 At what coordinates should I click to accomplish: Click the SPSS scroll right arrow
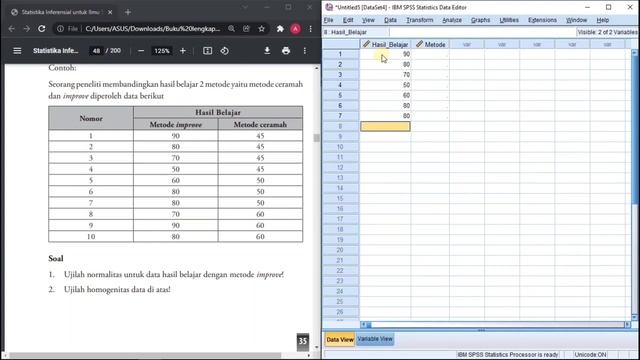[x=628, y=324]
